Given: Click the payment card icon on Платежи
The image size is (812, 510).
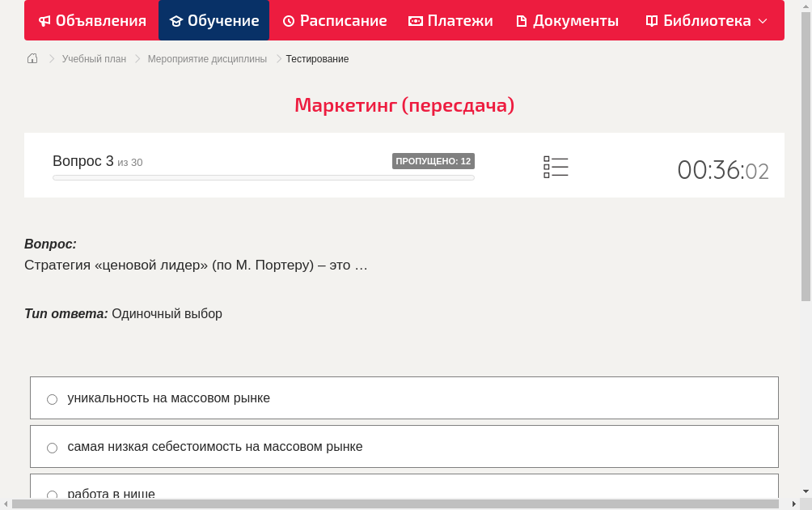Looking at the screenshot, I should pyautogui.click(x=414, y=20).
